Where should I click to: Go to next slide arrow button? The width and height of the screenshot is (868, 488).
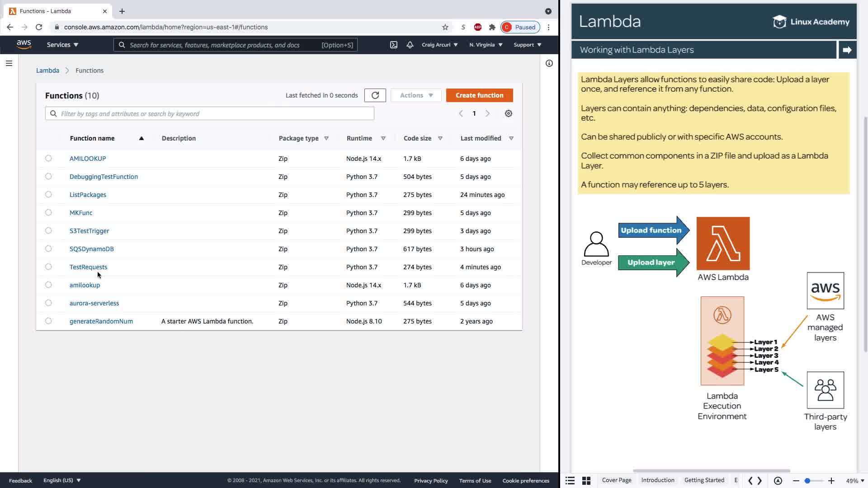point(847,50)
